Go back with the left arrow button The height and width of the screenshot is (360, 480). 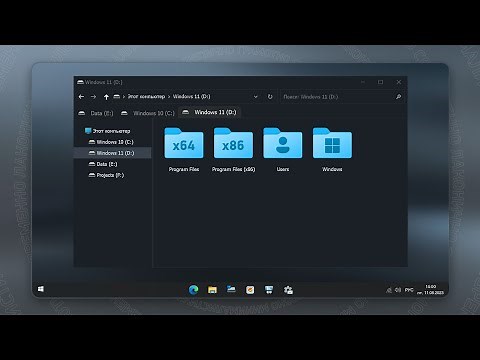(81, 97)
